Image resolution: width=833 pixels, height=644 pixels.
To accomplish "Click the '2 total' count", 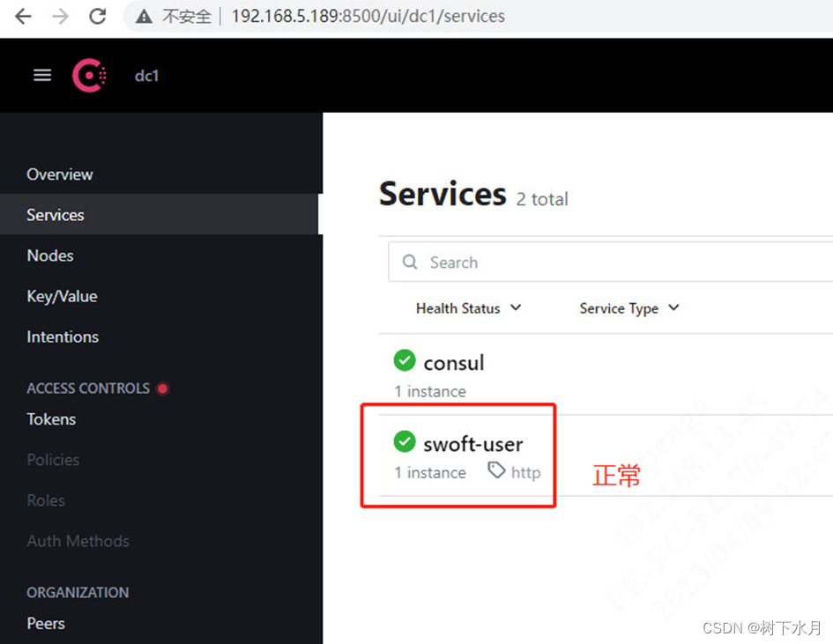I will click(542, 200).
